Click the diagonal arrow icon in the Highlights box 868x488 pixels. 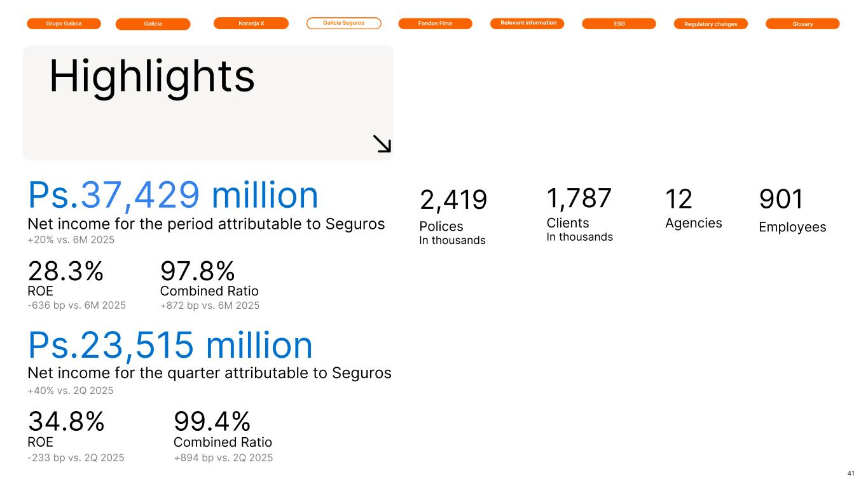382,144
